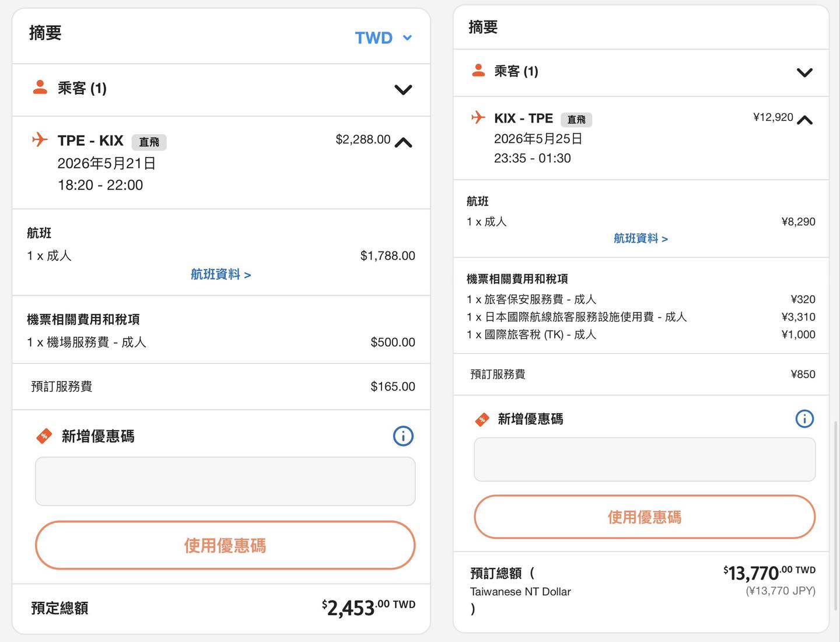Focus the promo code field in right panel
This screenshot has width=840, height=642.
(x=645, y=459)
